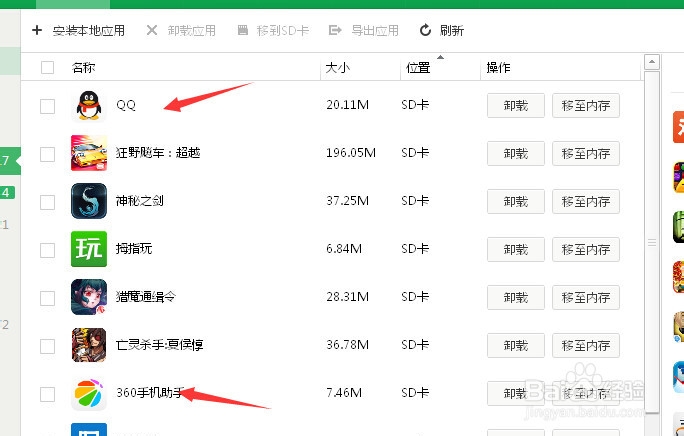Uninstall 狂野飙车:超越 with 卸载 button
This screenshot has width=684, height=436.
[516, 153]
